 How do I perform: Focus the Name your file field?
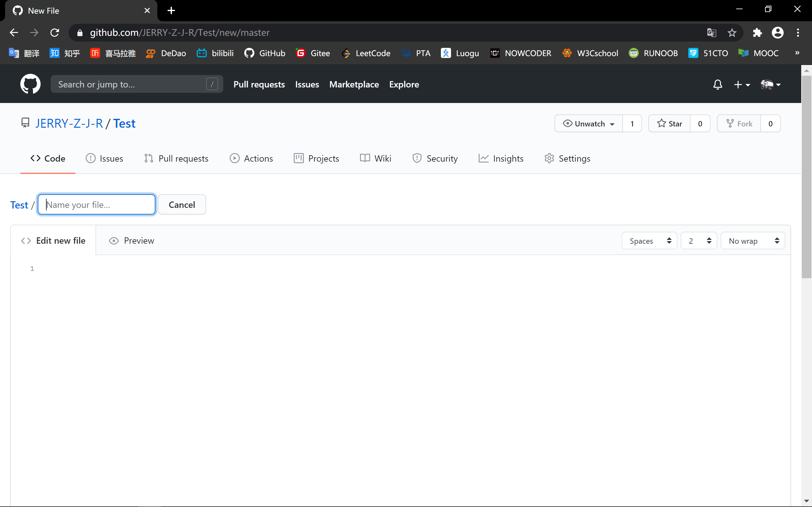click(97, 205)
